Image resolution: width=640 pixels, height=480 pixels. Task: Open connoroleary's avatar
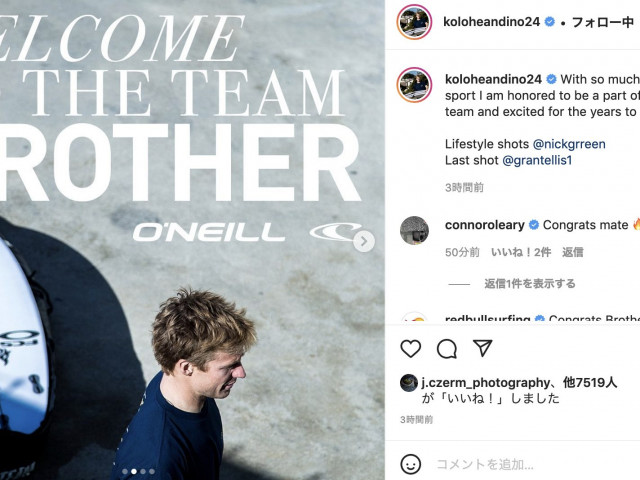point(414,230)
